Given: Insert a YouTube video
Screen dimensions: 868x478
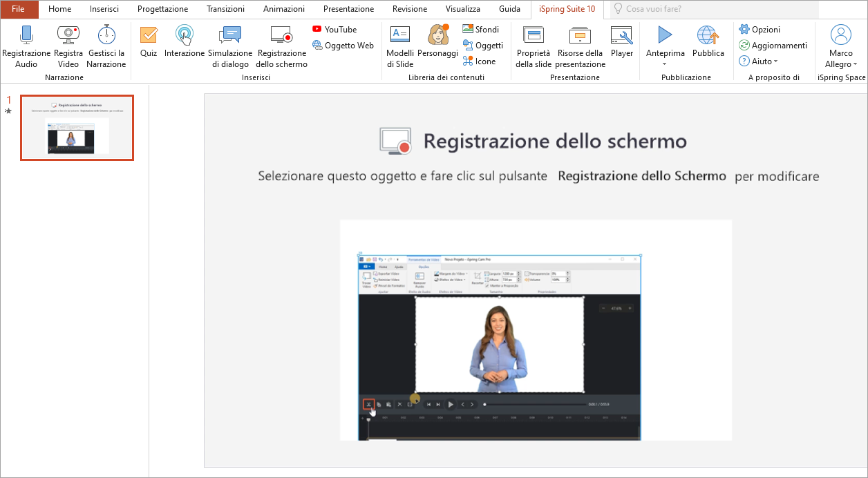Looking at the screenshot, I should point(334,30).
